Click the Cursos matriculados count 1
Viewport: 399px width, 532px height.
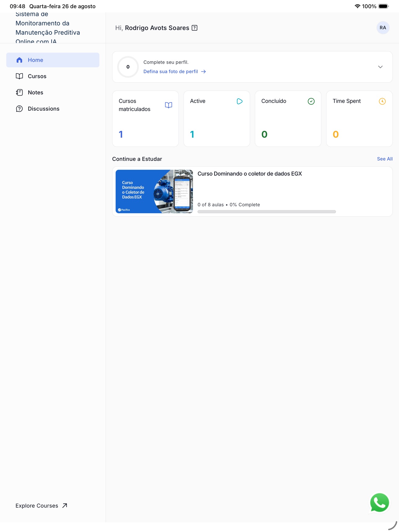121,135
